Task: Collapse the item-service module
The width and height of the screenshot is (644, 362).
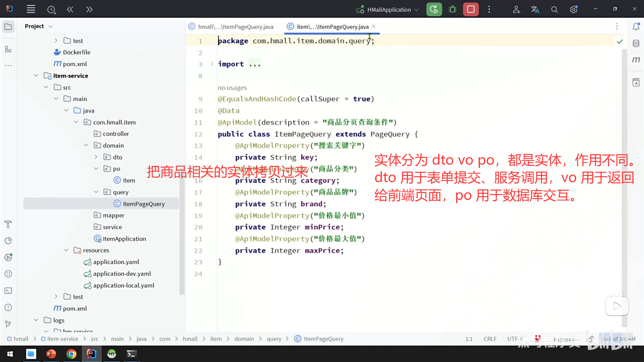Action: click(x=36, y=75)
